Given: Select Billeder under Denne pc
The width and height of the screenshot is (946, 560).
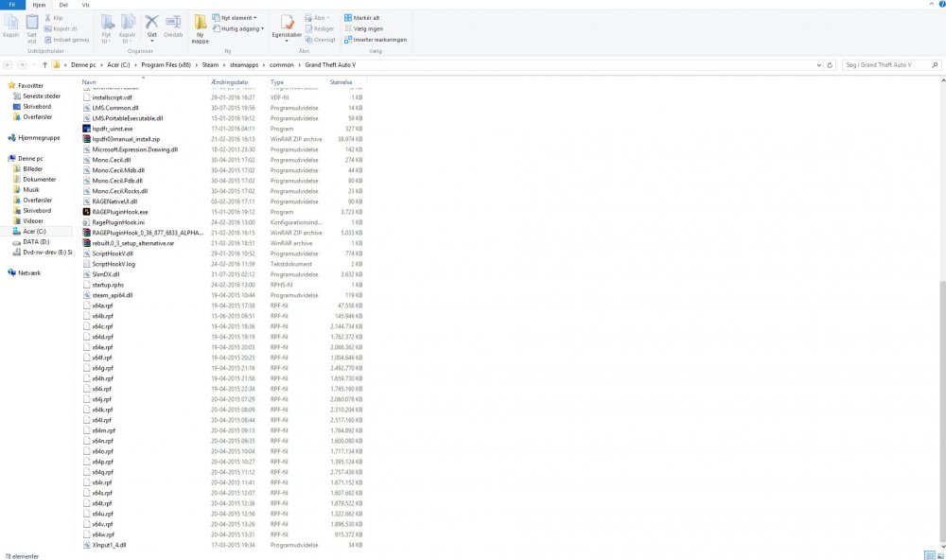Looking at the screenshot, I should (x=32, y=169).
